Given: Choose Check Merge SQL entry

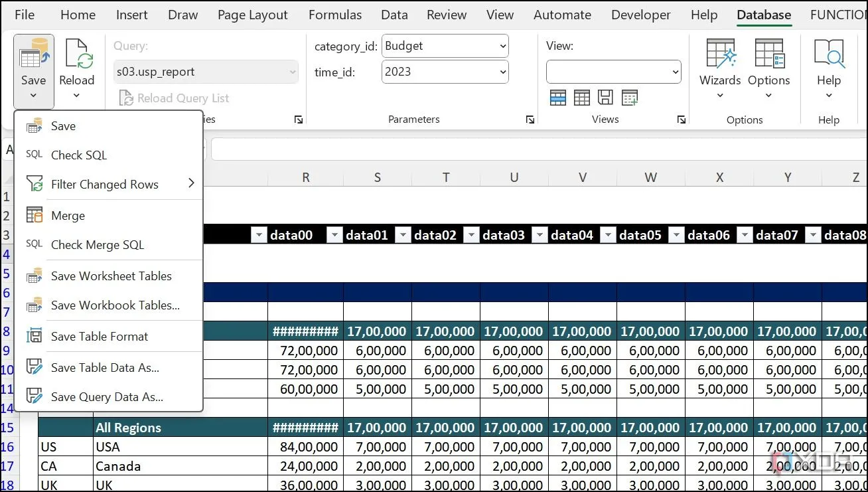Looking at the screenshot, I should 109,245.
